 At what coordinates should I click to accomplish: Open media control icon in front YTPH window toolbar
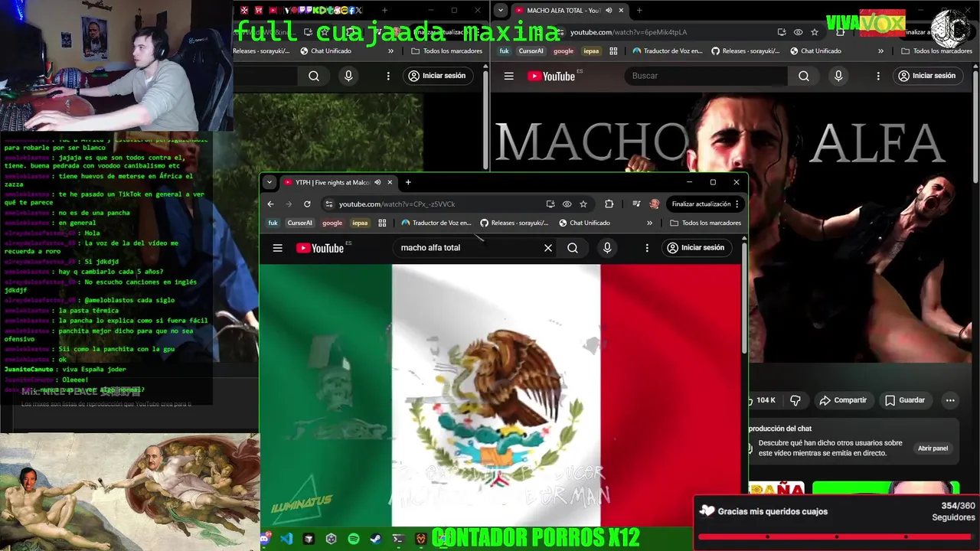coord(636,204)
